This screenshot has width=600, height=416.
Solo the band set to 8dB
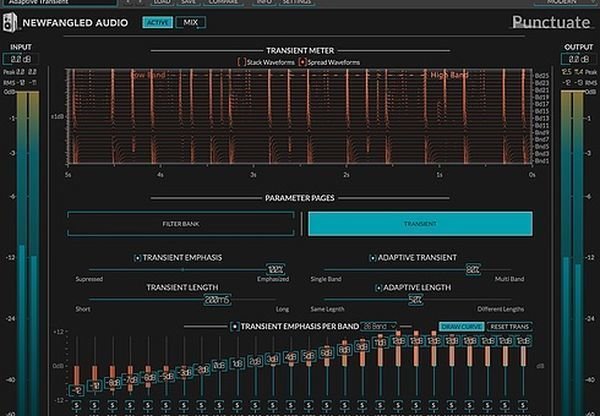pyautogui.click(x=344, y=405)
